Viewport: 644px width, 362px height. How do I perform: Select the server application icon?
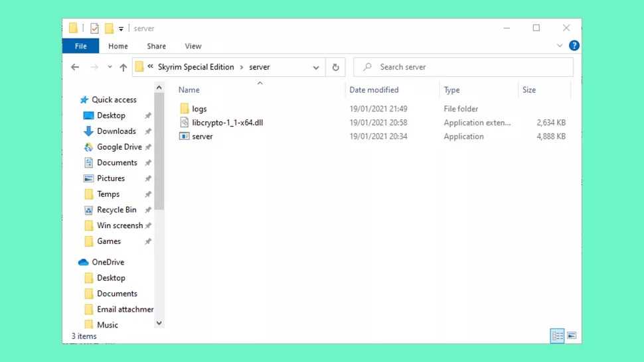click(x=185, y=137)
